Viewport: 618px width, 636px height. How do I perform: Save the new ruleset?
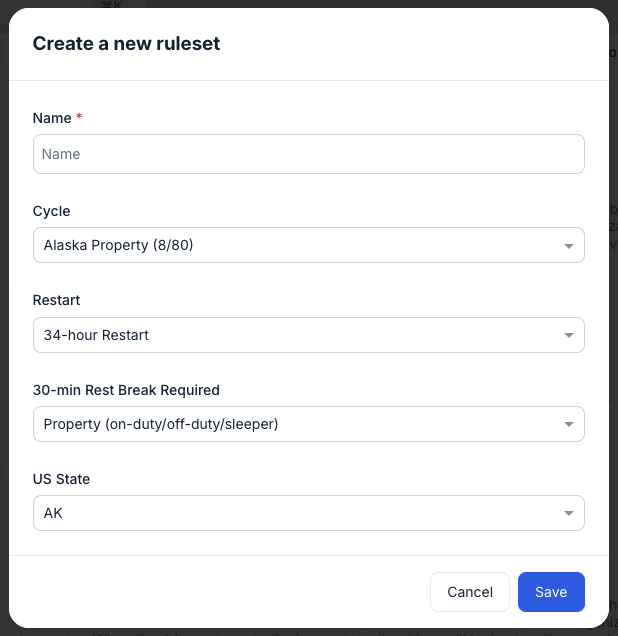point(551,592)
